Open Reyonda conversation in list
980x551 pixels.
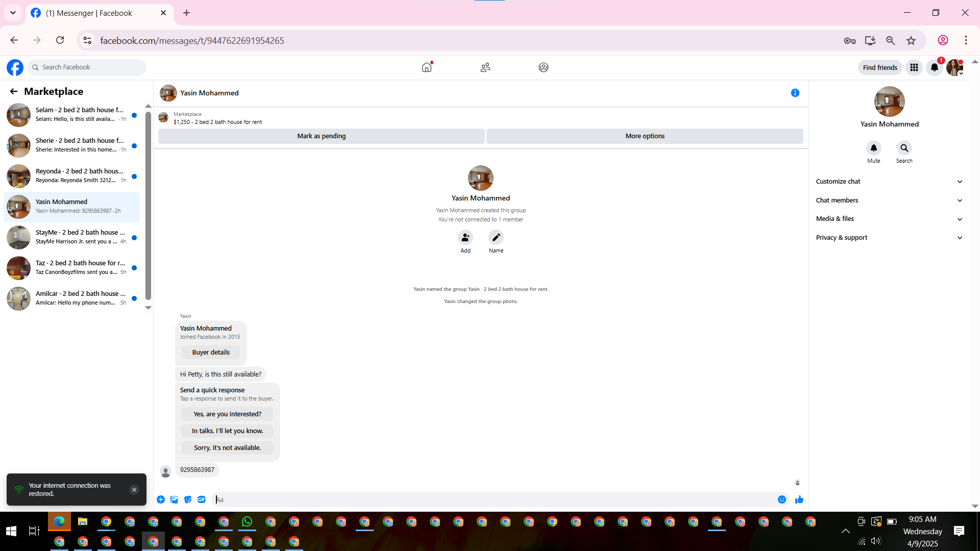(x=71, y=176)
